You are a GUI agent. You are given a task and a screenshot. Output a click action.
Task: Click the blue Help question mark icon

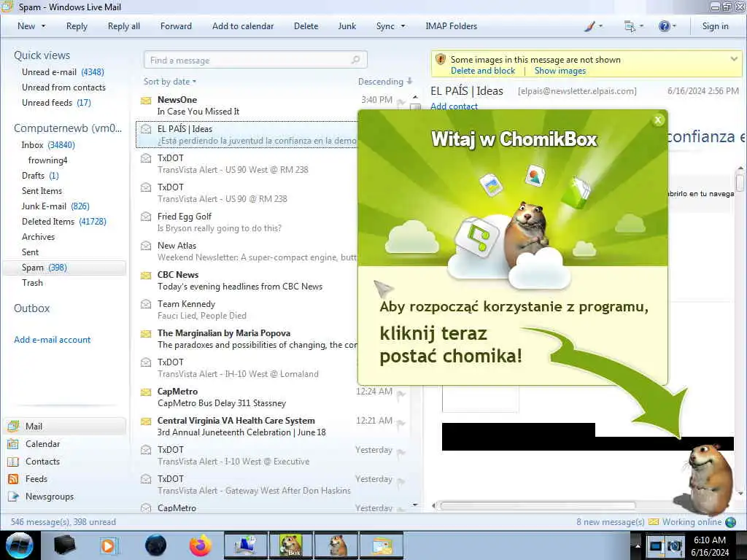664,26
